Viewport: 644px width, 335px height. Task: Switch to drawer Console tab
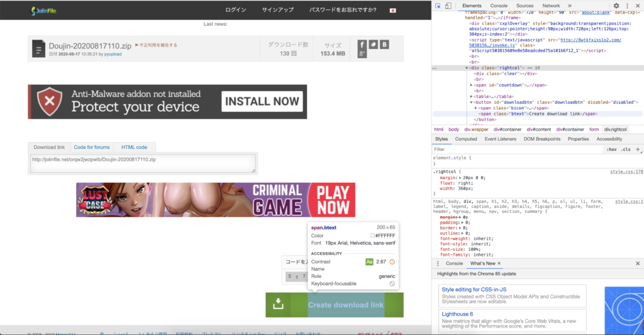click(454, 263)
